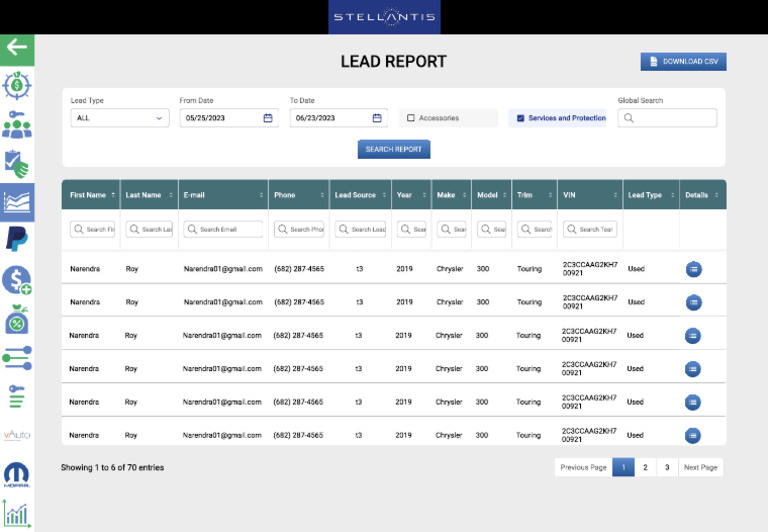Expand the Lead Type dropdown
768x532 pixels.
click(119, 118)
